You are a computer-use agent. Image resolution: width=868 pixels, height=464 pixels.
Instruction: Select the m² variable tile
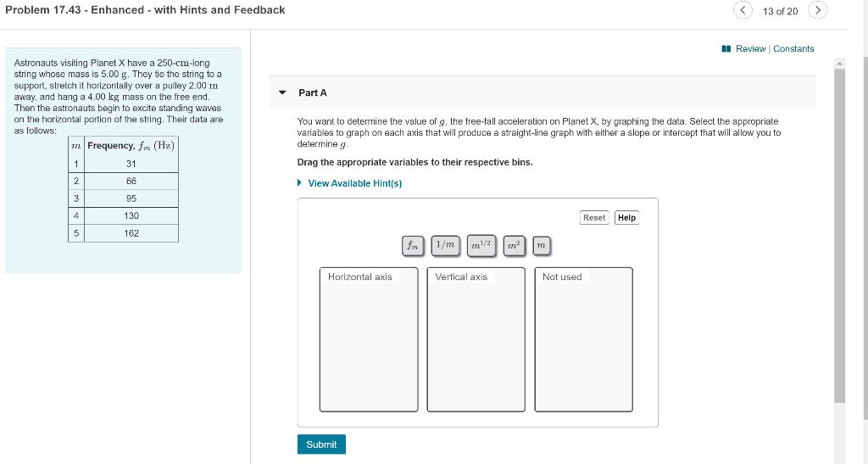[x=514, y=245]
